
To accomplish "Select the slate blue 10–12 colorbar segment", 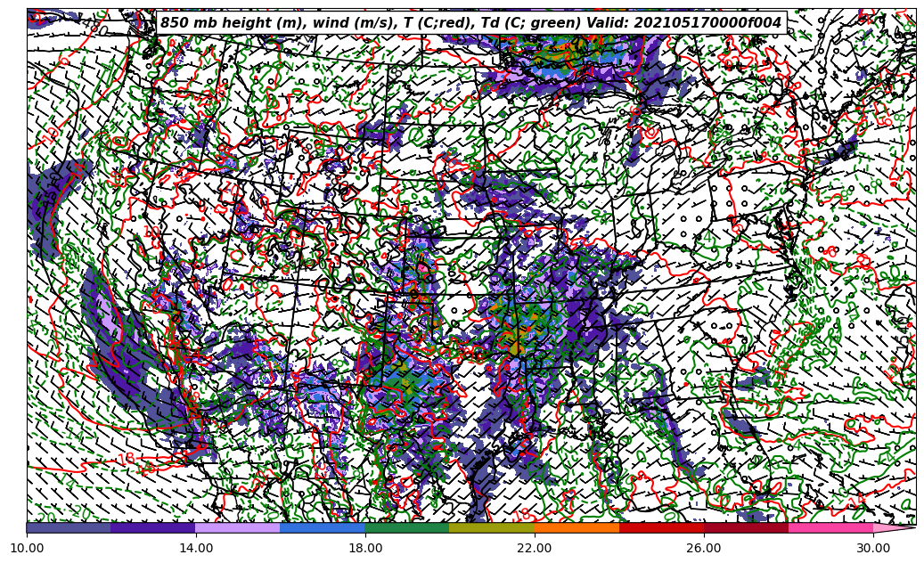I will tap(69, 527).
